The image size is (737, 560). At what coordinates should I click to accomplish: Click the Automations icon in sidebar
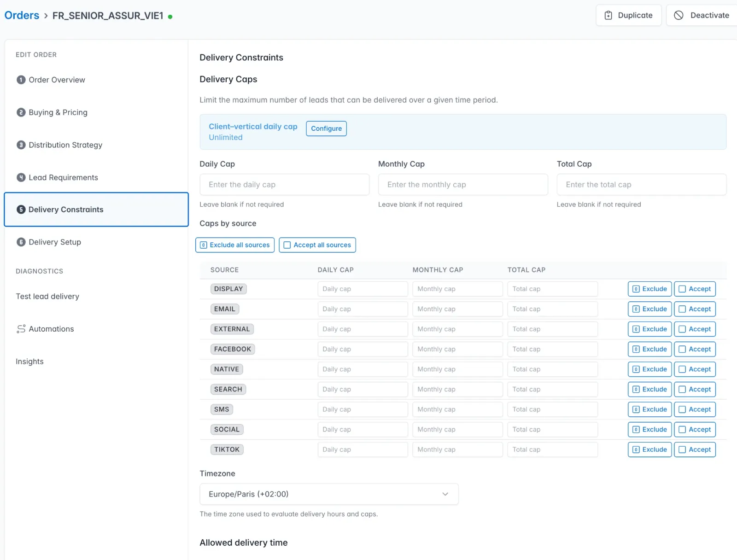click(21, 329)
